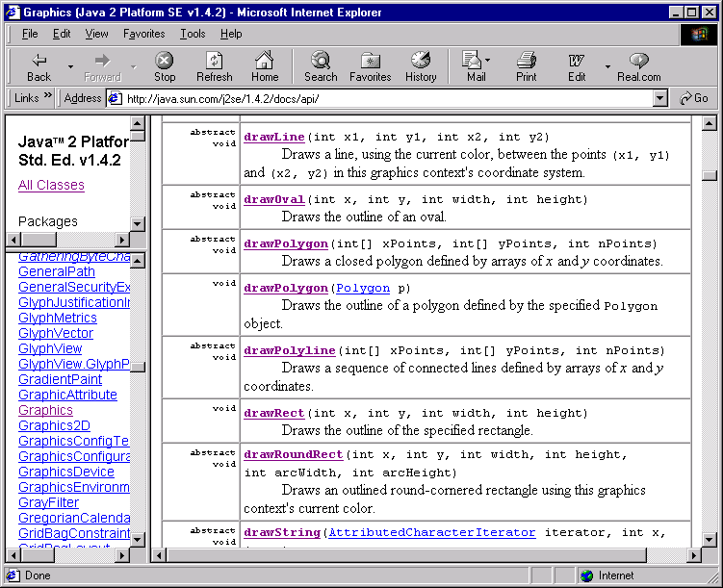
Task: Open the Favorites menu
Action: 143,34
